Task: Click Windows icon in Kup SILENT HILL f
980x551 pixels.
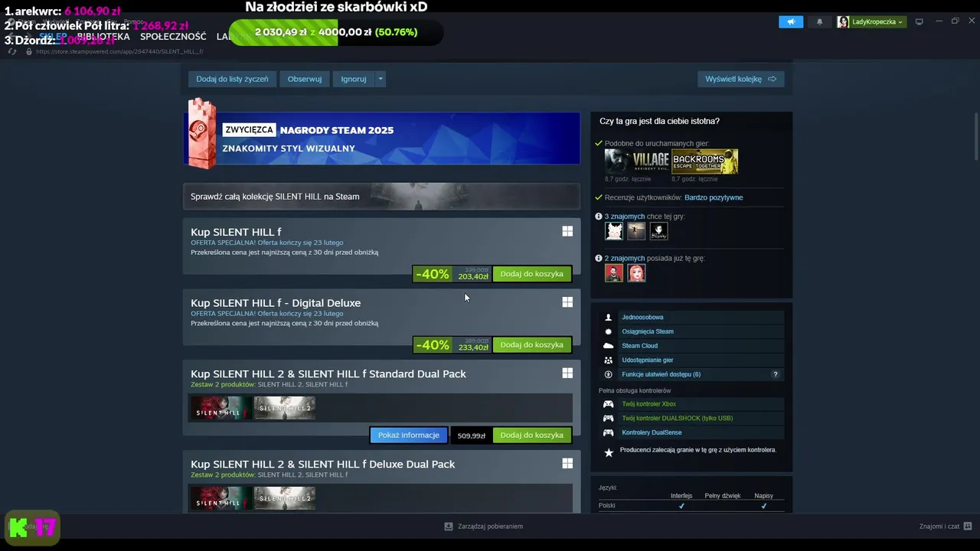Action: tap(567, 231)
